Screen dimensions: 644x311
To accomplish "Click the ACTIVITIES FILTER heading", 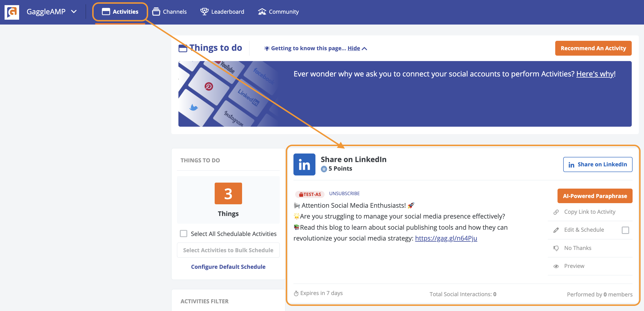I will click(204, 301).
